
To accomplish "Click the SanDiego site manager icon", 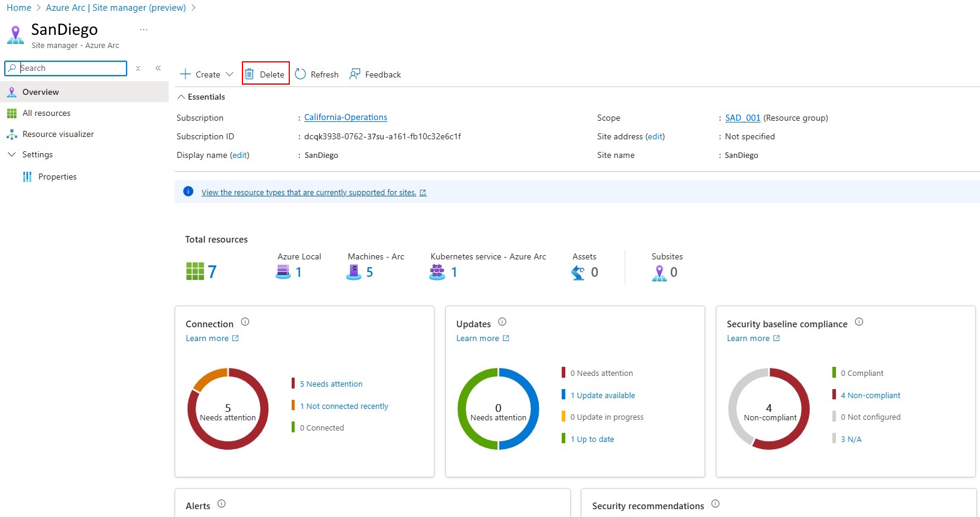I will coord(16,35).
